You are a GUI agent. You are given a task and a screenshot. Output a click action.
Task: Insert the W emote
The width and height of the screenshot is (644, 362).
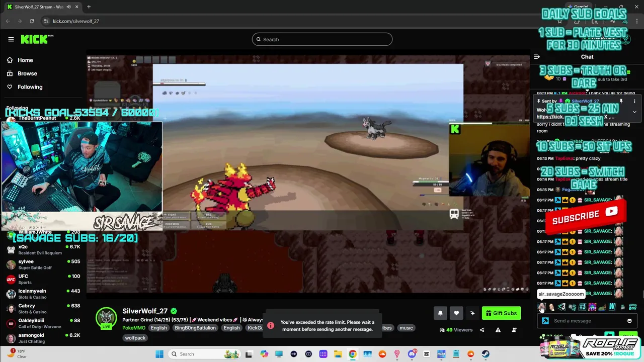(612, 307)
